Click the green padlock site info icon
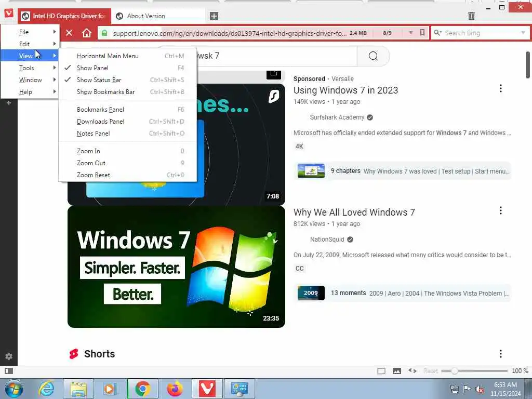The height and width of the screenshot is (399, 532). pos(104,33)
